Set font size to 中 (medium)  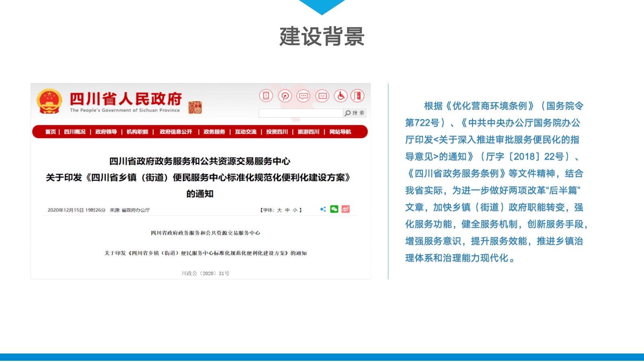287,210
